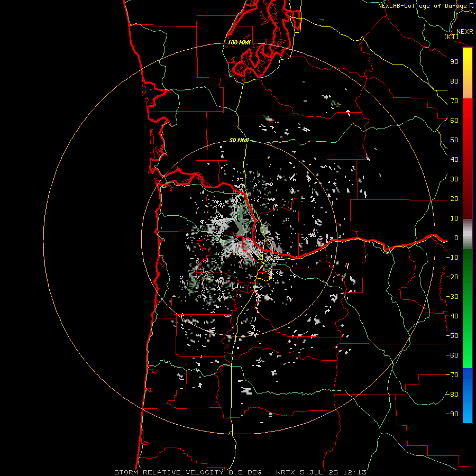Click the positive 40 value on velocity scale

pyautogui.click(x=454, y=159)
